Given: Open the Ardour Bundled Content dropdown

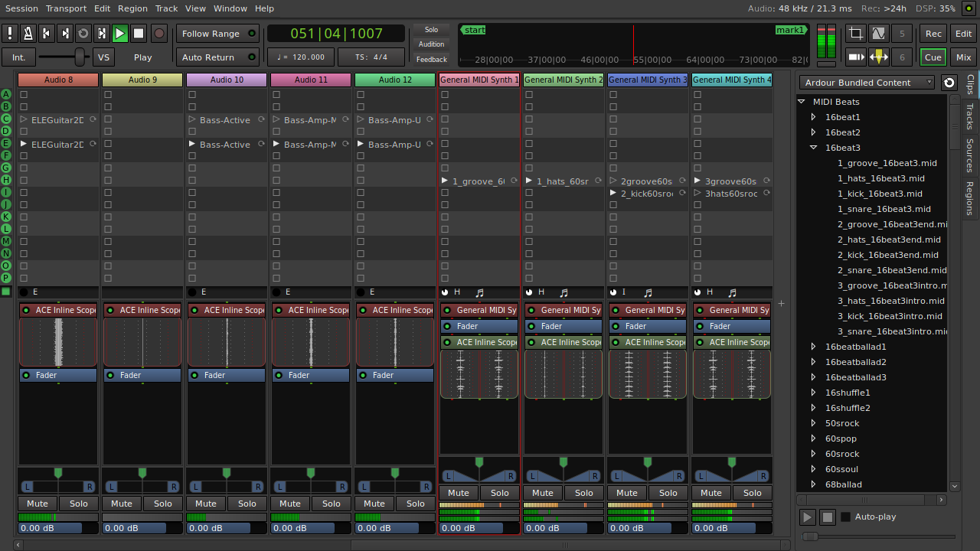Looking at the screenshot, I should coord(867,83).
